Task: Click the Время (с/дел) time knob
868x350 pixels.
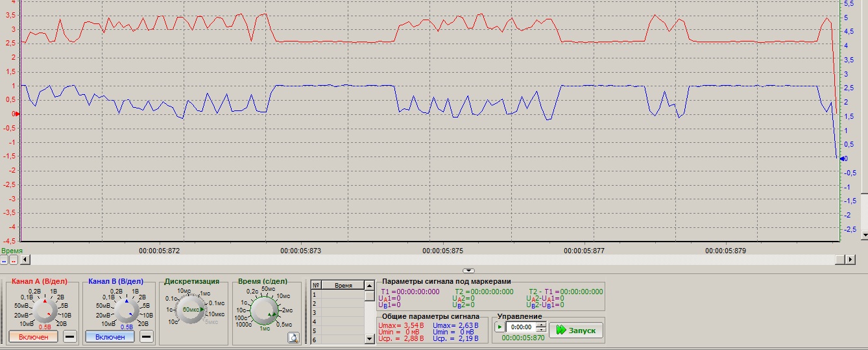Action: 264,310
